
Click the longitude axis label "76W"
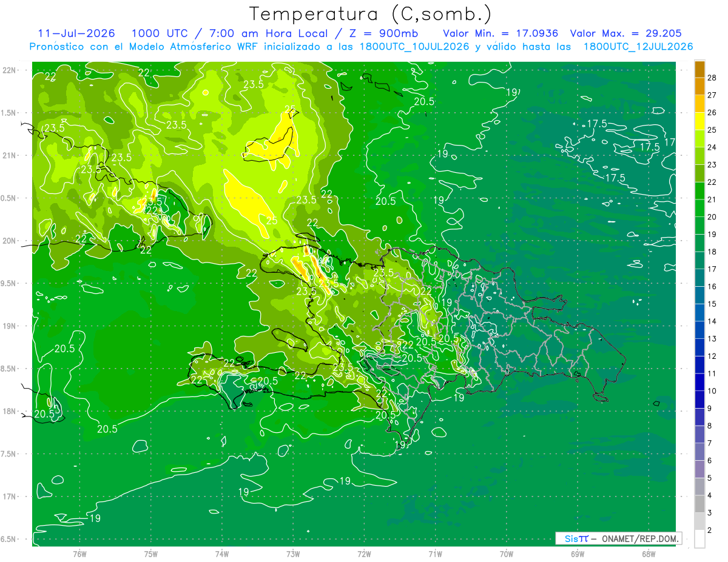point(79,554)
